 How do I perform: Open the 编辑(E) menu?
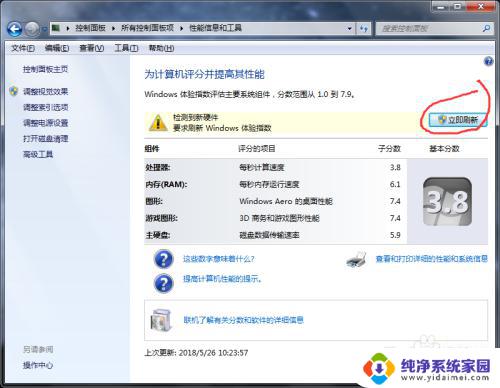coord(57,48)
